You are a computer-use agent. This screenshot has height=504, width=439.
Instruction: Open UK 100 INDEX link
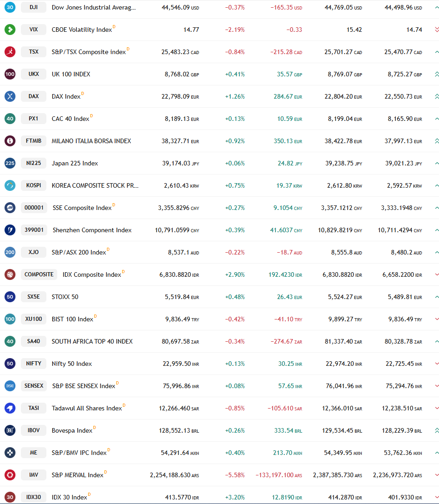(x=71, y=74)
